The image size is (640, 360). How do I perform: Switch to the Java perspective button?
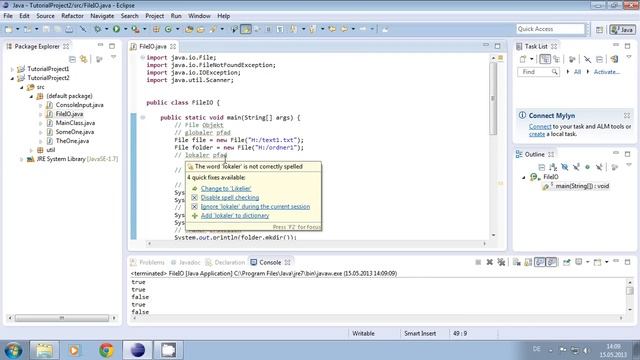(622, 29)
